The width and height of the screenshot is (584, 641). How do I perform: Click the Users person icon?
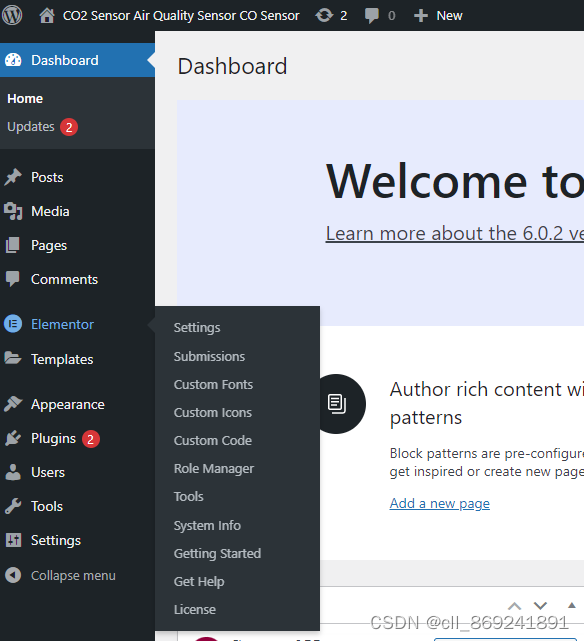click(x=13, y=472)
